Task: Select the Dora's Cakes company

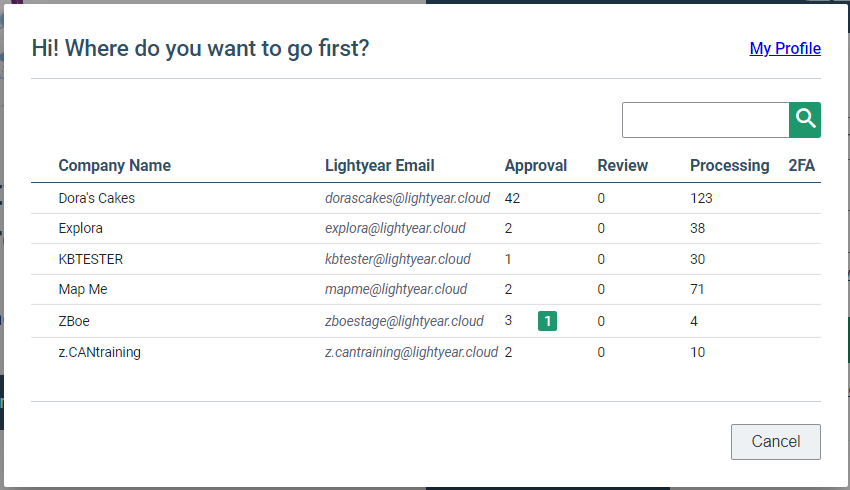Action: tap(97, 198)
